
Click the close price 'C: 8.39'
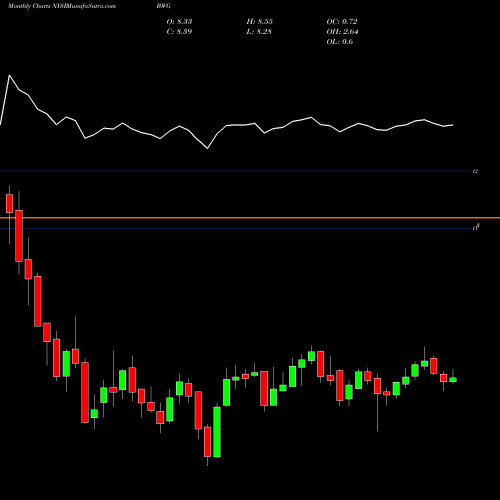click(x=179, y=31)
